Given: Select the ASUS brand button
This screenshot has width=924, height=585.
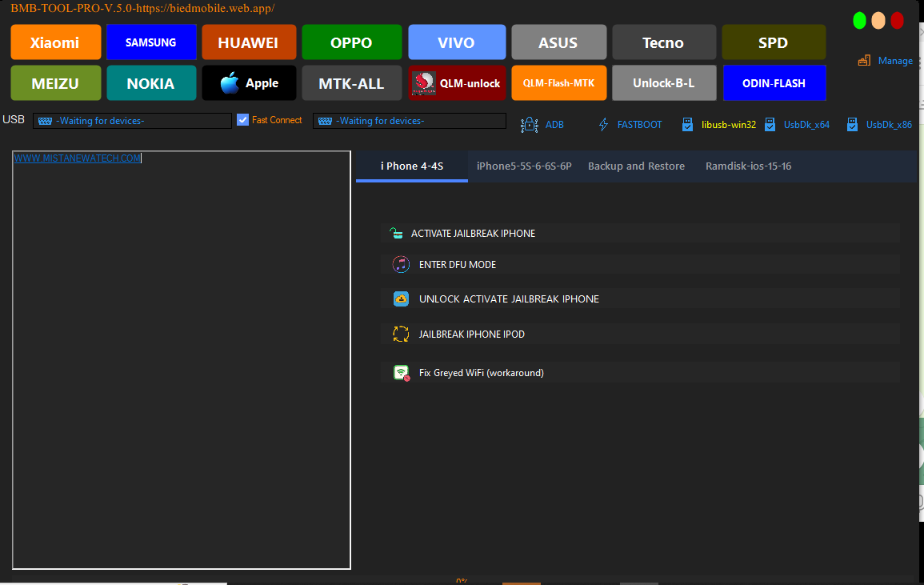Looking at the screenshot, I should tap(558, 42).
